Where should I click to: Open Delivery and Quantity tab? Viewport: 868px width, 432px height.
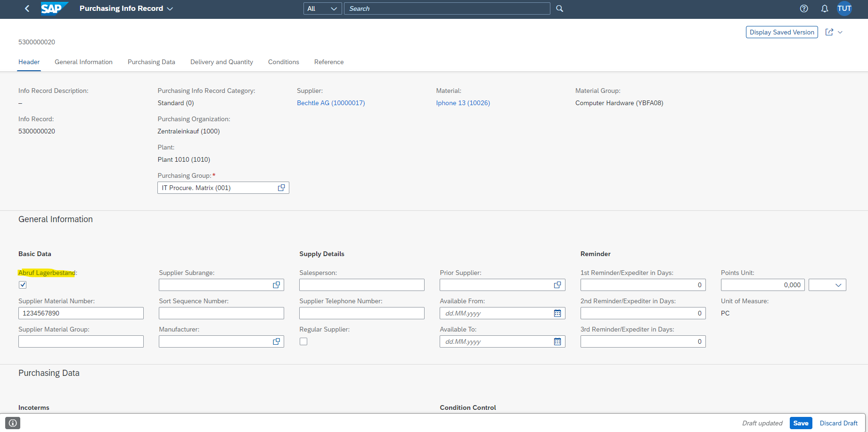(x=221, y=62)
